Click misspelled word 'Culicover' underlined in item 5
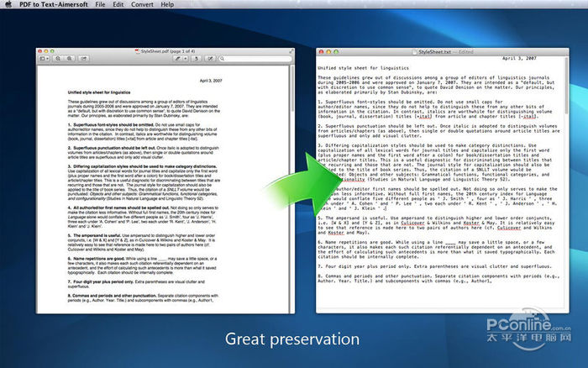 (413, 223)
